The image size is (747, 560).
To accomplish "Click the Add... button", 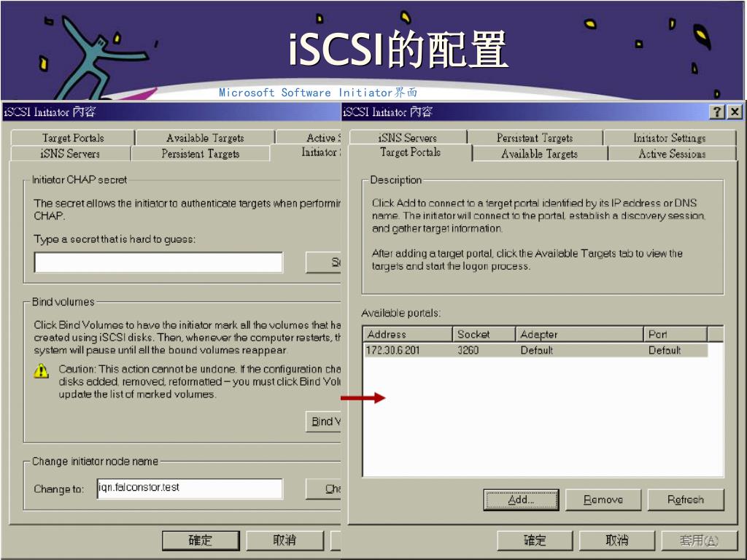I will [x=521, y=499].
